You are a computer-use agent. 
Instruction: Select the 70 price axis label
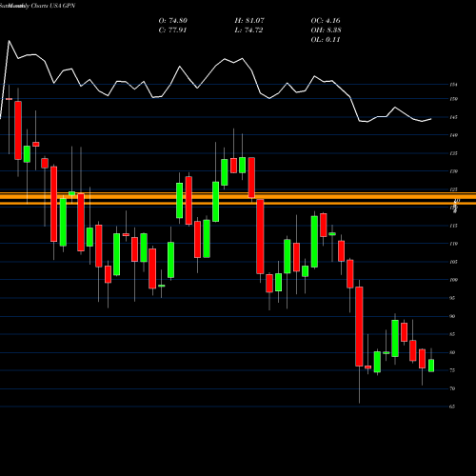[452, 388]
